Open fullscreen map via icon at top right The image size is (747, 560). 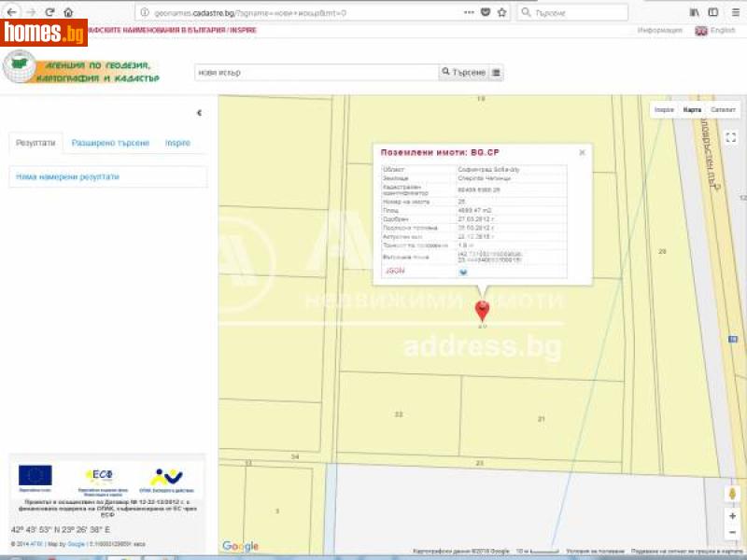pyautogui.click(x=729, y=137)
